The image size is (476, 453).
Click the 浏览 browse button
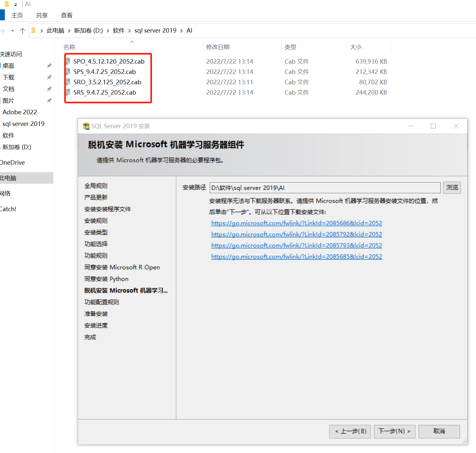[452, 188]
